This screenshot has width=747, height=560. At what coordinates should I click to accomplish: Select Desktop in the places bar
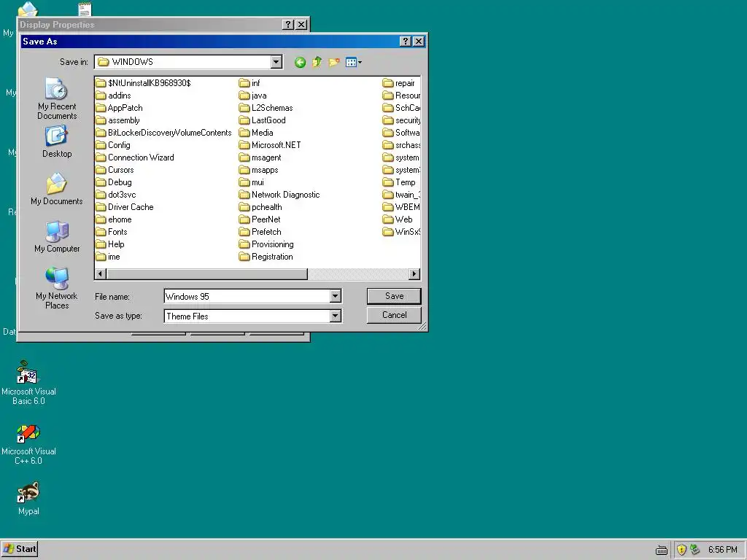[x=57, y=141]
